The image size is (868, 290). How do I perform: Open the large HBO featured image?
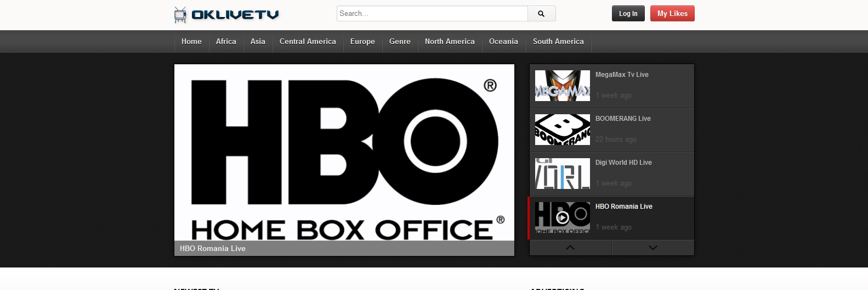[x=344, y=153]
